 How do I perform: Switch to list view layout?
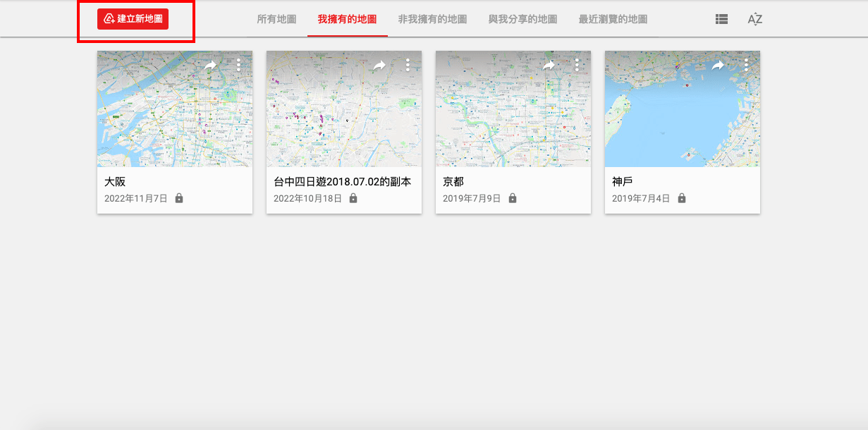coord(721,19)
